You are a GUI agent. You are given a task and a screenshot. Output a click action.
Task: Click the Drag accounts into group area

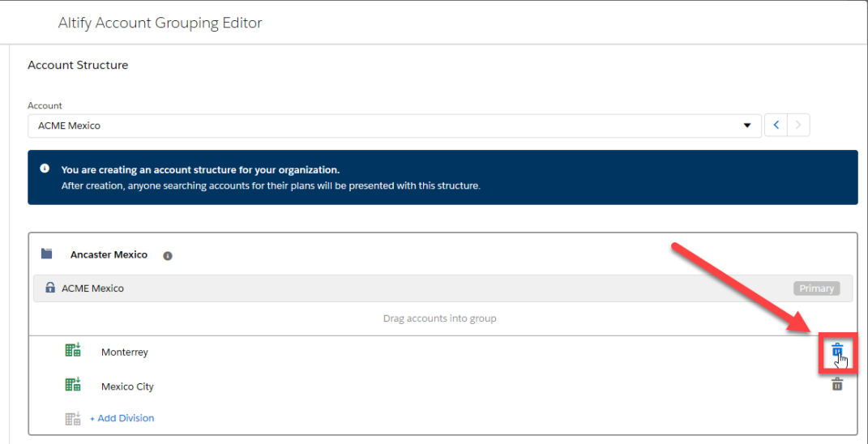(439, 319)
